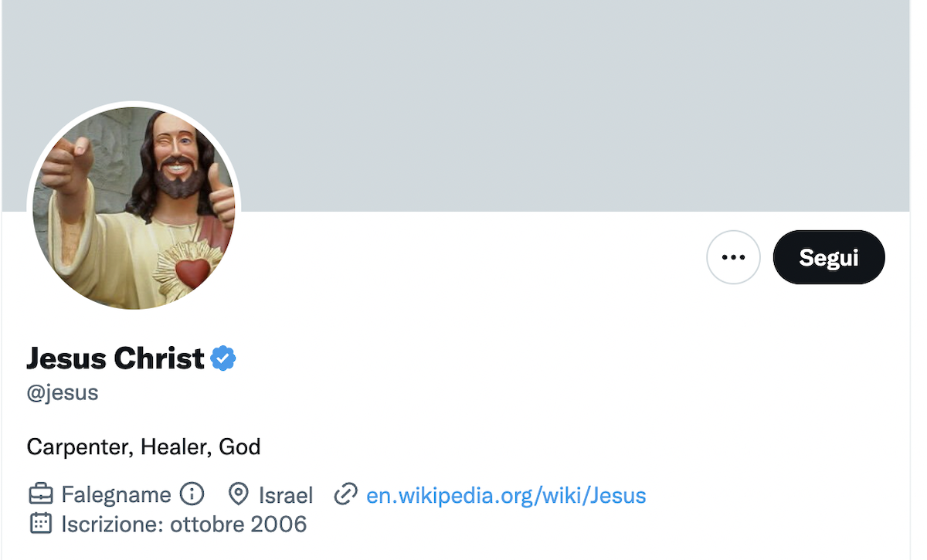This screenshot has height=560, width=927.
Task: Click the briefcase profession icon
Action: [41, 494]
